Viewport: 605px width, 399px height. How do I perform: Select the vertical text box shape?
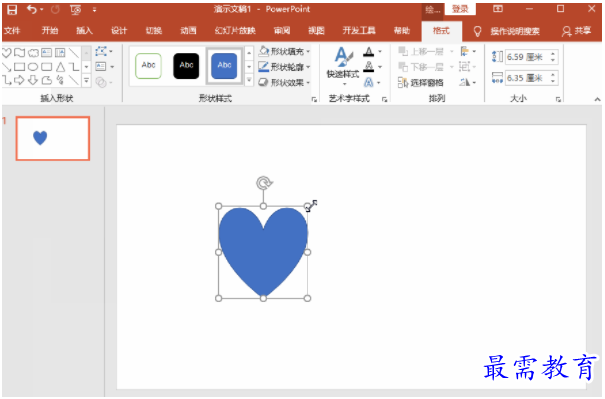click(x=60, y=52)
